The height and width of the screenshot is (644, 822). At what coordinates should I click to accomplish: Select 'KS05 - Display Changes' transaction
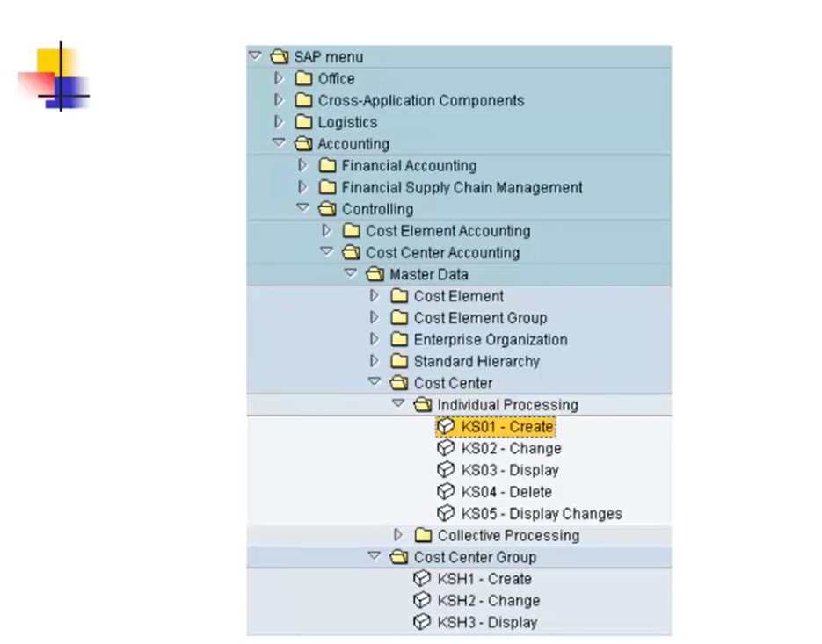542,513
